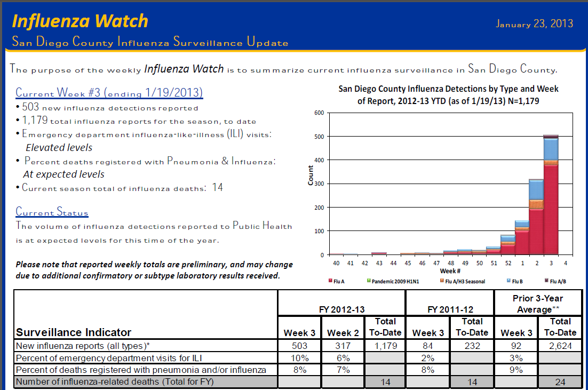The width and height of the screenshot is (588, 390).
Task: Select the week 3 bar in chart
Action: click(x=551, y=195)
